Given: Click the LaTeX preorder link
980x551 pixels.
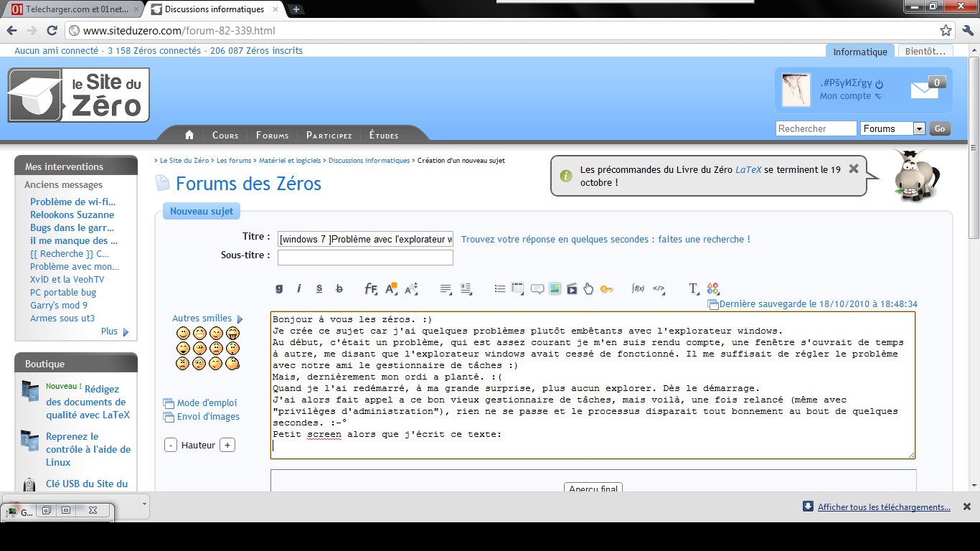Looking at the screenshot, I should 748,170.
